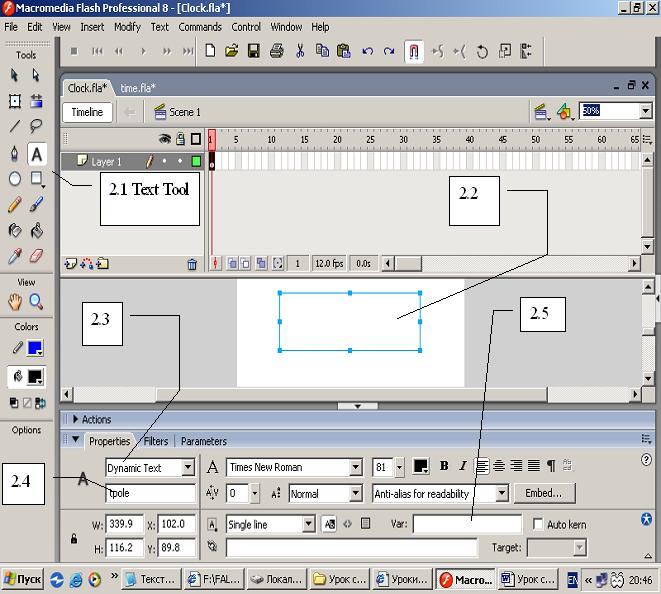The width and height of the screenshot is (661, 594).
Task: Select the Lasso tool
Action: click(x=36, y=126)
